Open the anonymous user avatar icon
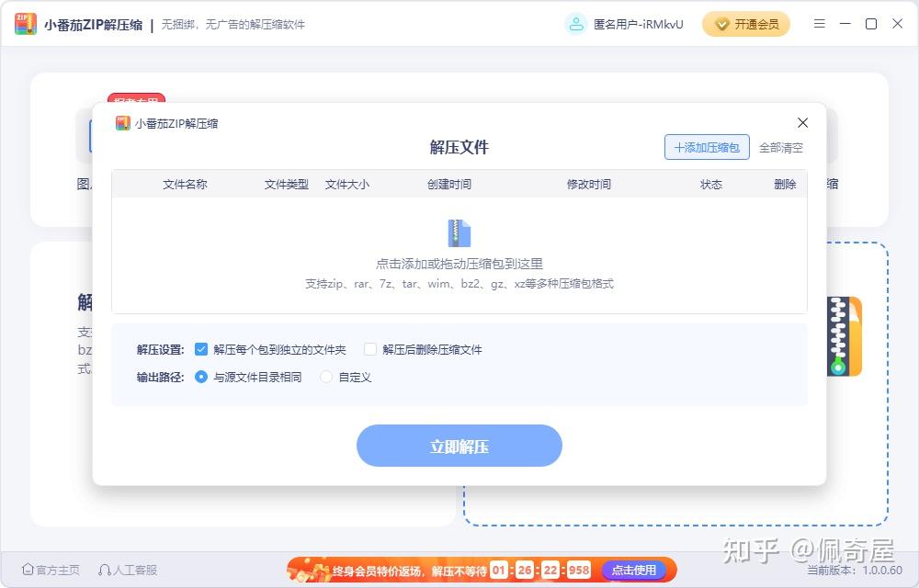The width and height of the screenshot is (919, 588). point(575,23)
